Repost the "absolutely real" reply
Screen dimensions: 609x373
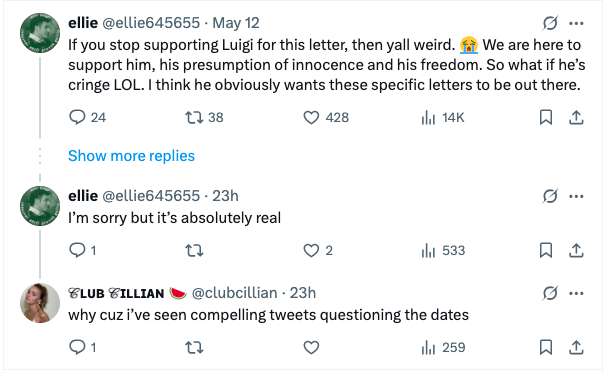click(194, 251)
